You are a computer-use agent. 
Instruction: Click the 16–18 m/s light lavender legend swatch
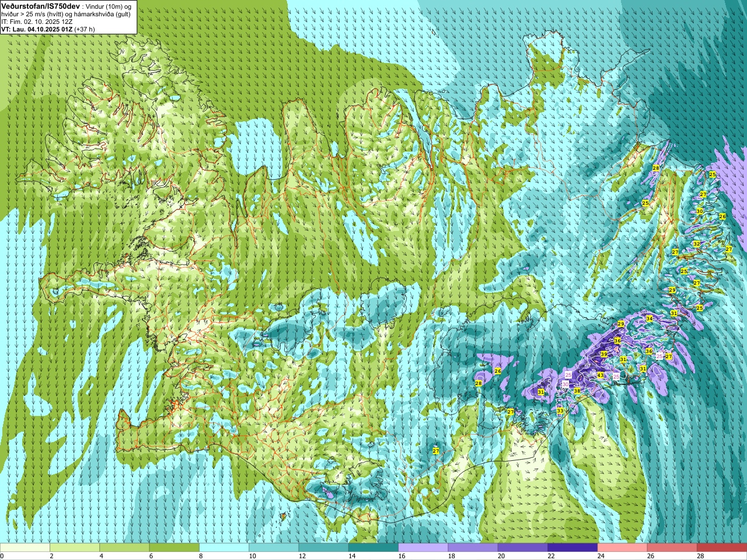pyautogui.click(x=423, y=548)
